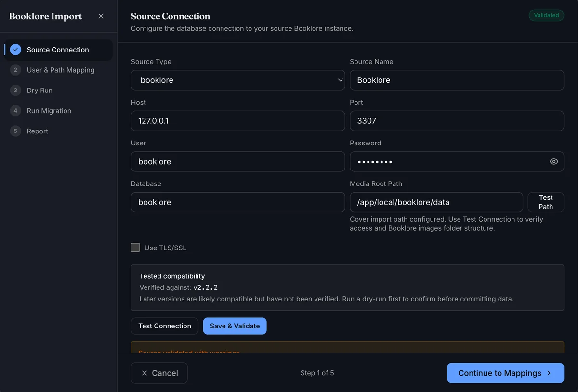Click step 4 number badge
Screen dimensions: 578x392
point(15,111)
